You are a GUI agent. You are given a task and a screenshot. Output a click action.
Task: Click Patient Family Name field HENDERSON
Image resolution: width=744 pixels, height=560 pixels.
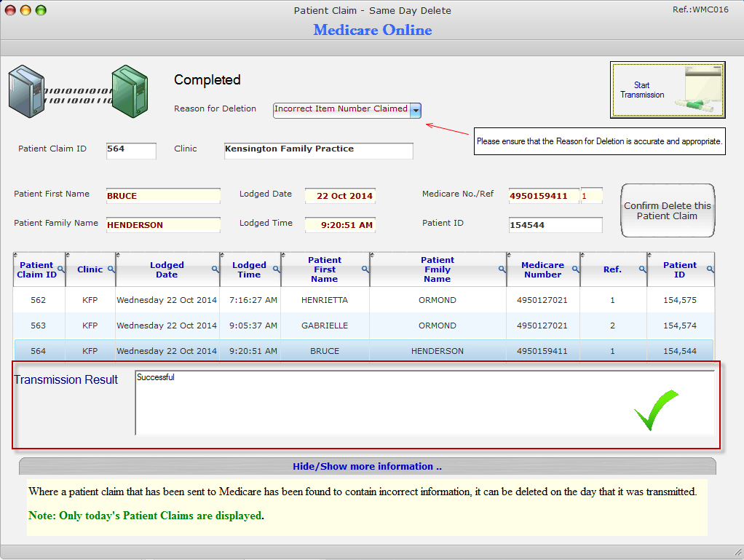coord(163,225)
